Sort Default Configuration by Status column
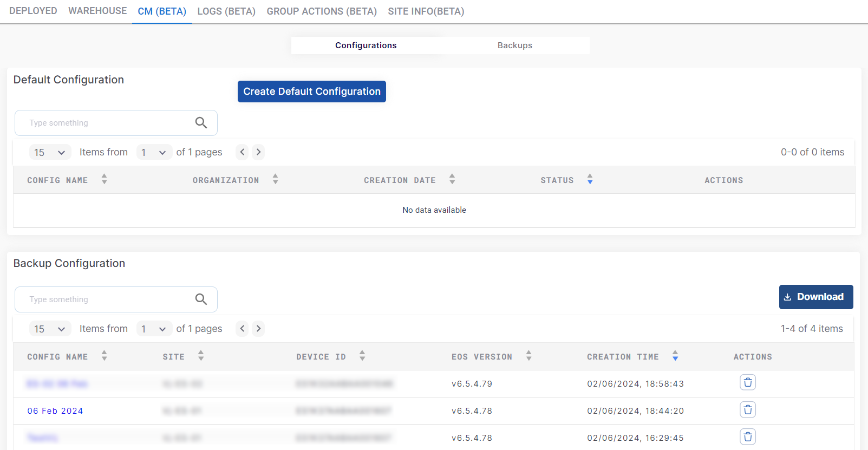 (590, 180)
